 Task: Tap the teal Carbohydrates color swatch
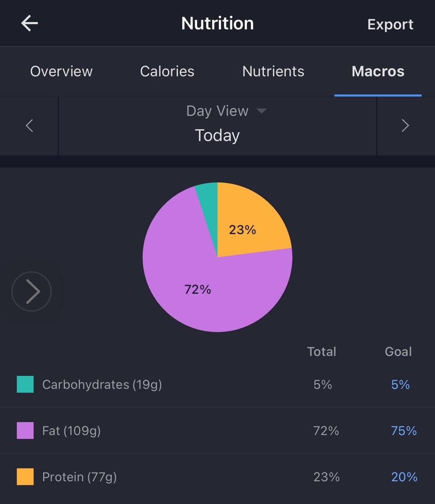pos(25,384)
